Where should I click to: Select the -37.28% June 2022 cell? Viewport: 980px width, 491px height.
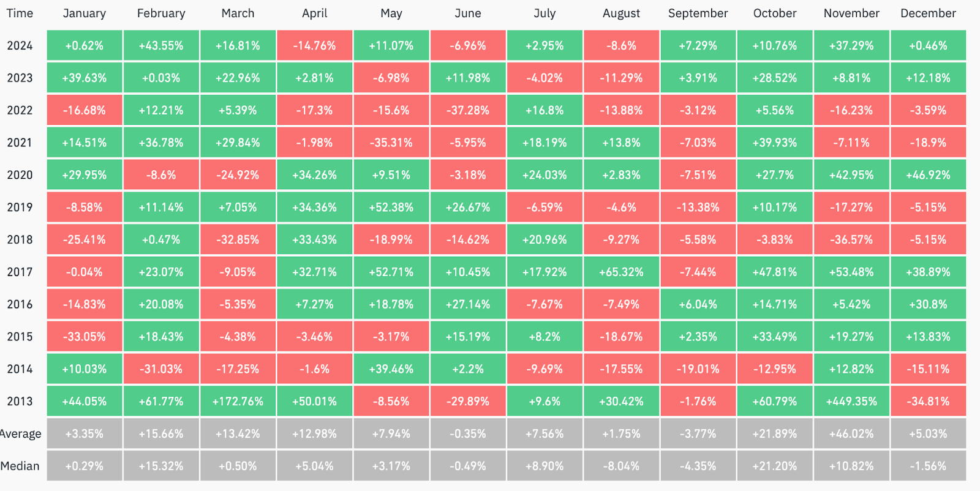tap(468, 111)
